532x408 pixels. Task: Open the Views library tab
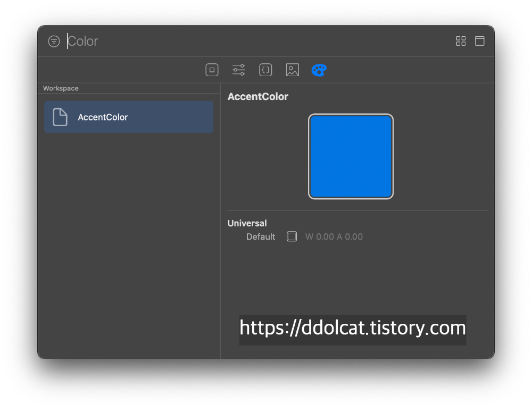tap(212, 70)
